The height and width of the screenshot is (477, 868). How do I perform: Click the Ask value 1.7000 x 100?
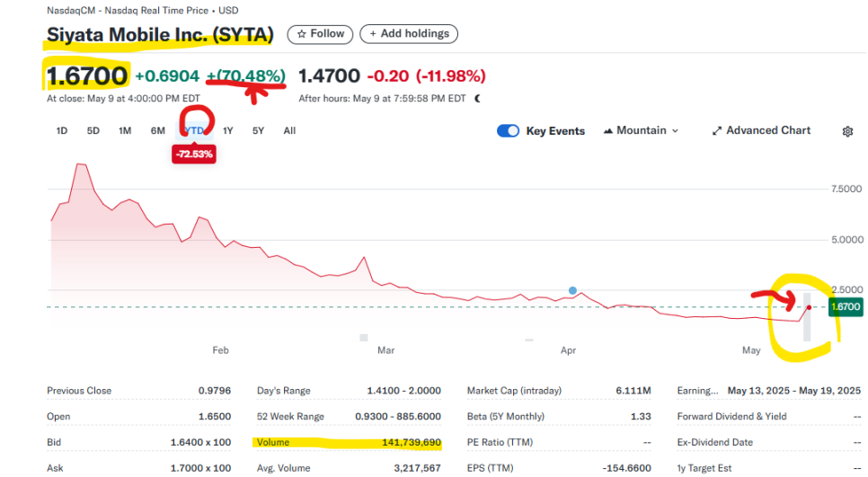pyautogui.click(x=200, y=468)
